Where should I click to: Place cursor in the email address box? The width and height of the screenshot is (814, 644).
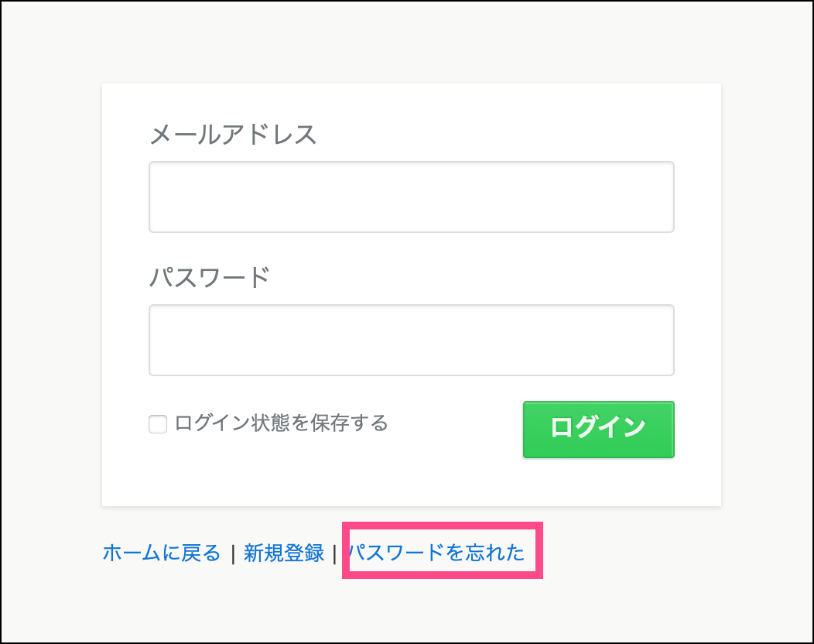(x=411, y=197)
